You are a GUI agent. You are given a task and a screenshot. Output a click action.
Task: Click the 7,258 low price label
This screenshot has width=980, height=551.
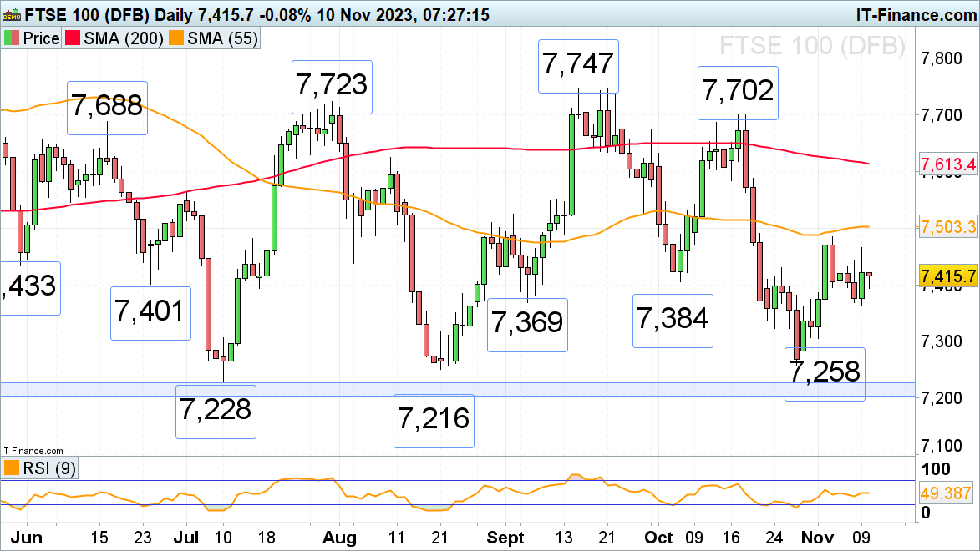pos(825,374)
